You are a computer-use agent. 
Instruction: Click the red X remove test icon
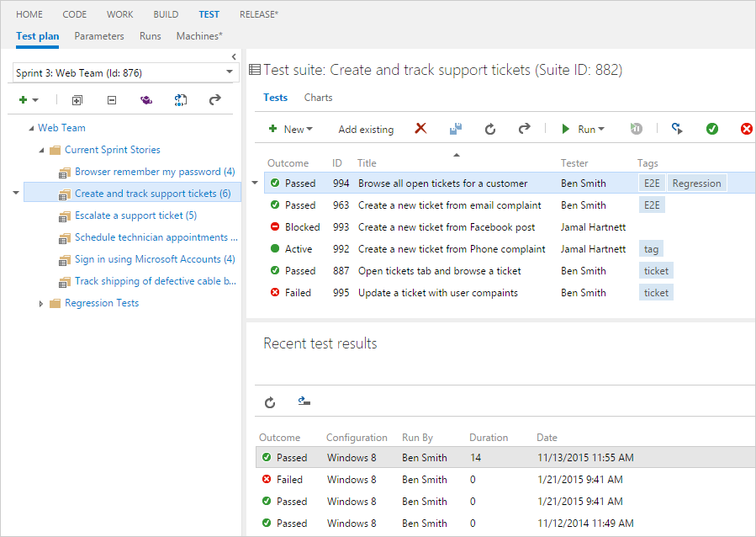(421, 129)
